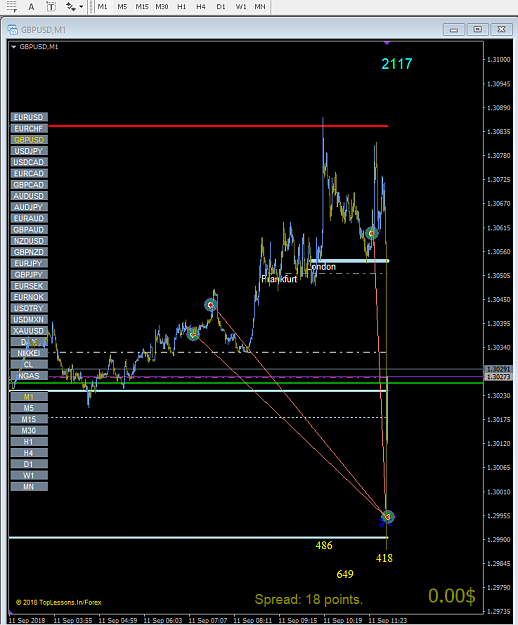Image resolution: width=518 pixels, height=625 pixels.
Task: Open the GBPAUD symbol button
Action: click(29, 230)
